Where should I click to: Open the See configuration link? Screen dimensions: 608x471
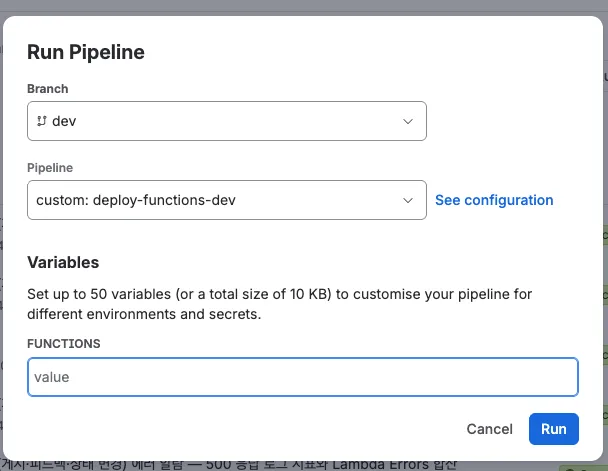click(494, 200)
